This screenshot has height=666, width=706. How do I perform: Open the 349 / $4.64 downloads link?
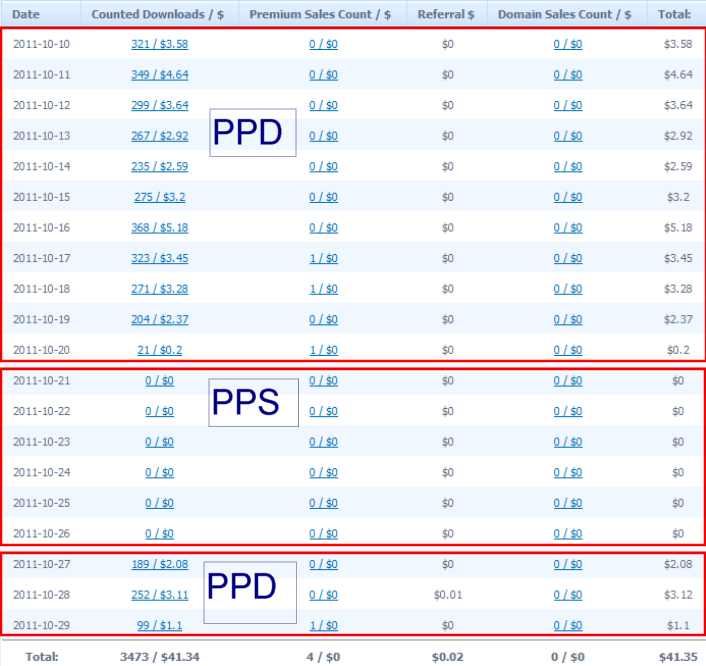pos(160,75)
